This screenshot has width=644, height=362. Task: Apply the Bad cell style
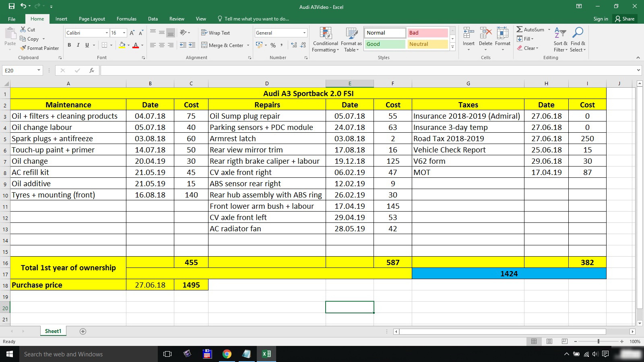click(428, 33)
